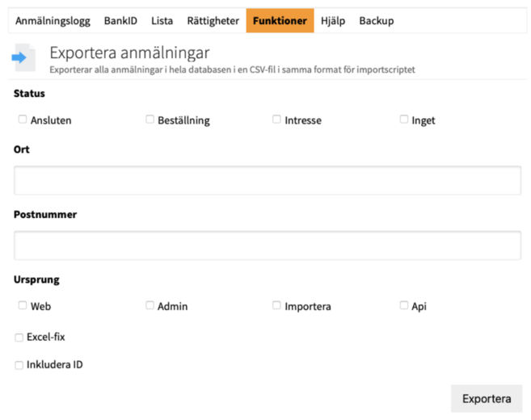Click into the Ort text field
The image size is (531, 420).
tap(267, 181)
